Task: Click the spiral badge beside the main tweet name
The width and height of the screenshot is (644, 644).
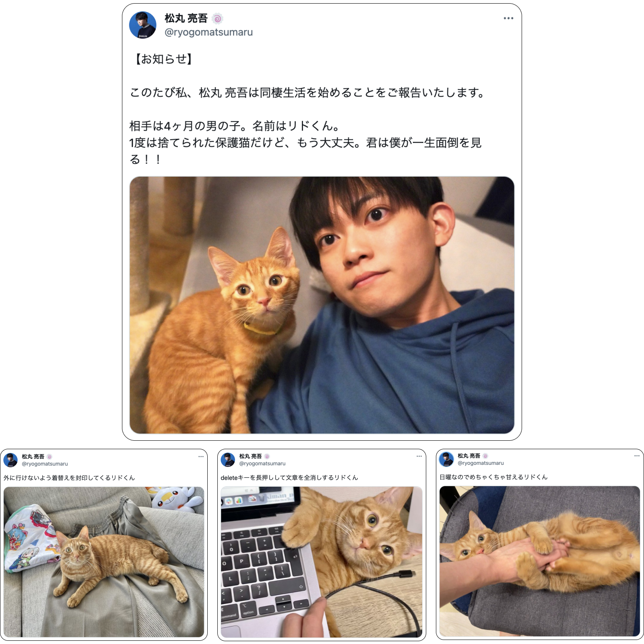Action: [217, 19]
